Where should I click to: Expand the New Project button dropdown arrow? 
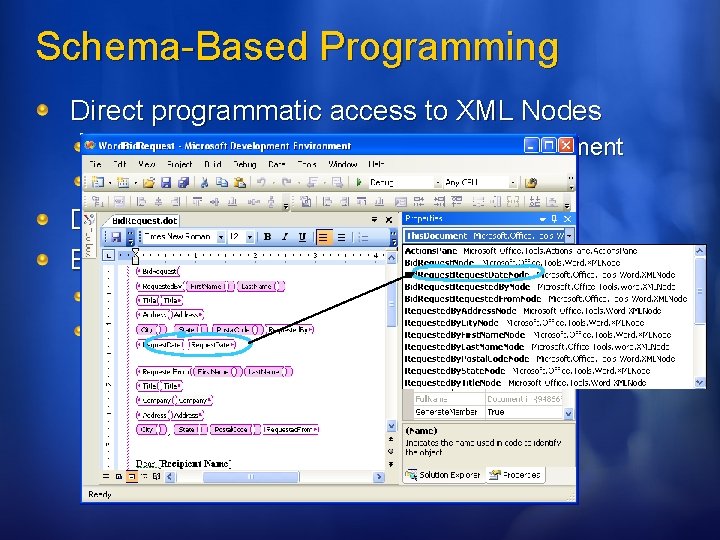point(110,183)
